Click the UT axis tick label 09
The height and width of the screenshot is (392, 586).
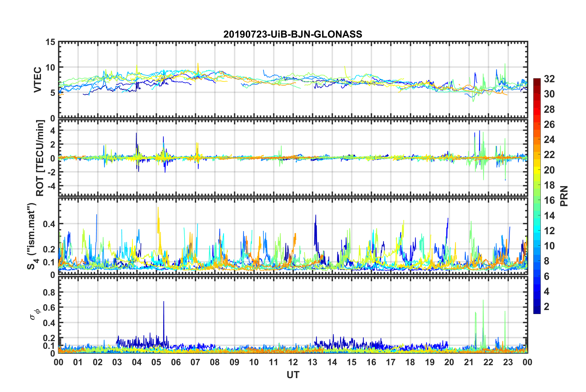coord(234,362)
